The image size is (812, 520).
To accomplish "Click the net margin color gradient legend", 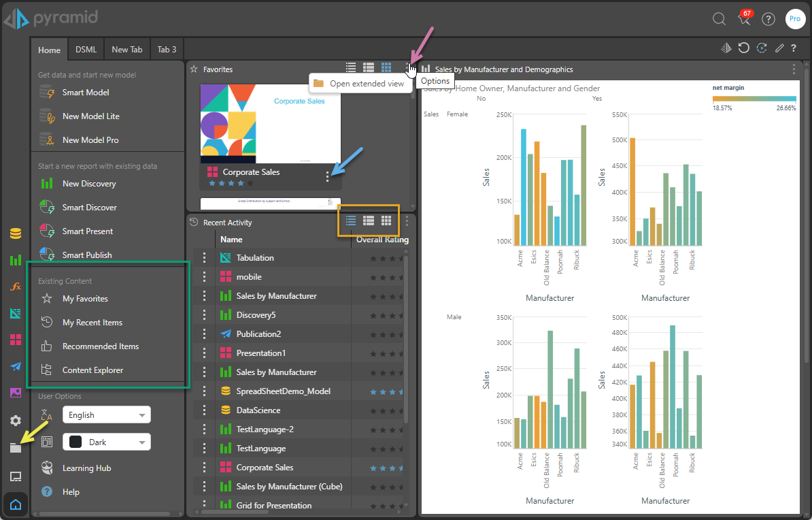I will pos(754,99).
